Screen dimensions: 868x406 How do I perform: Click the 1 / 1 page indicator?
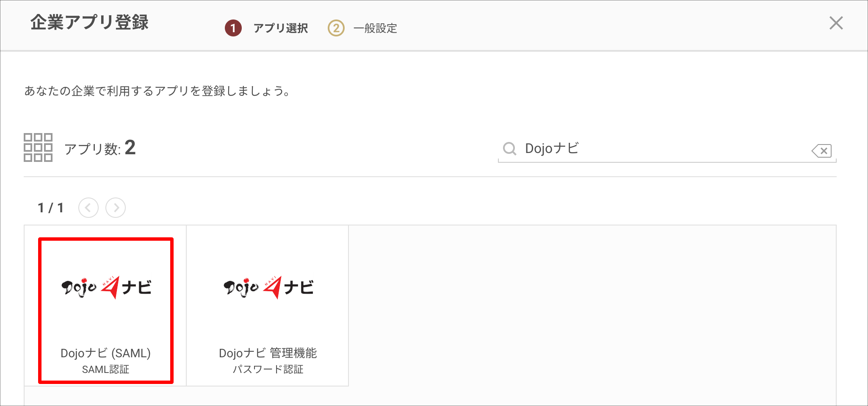(50, 208)
